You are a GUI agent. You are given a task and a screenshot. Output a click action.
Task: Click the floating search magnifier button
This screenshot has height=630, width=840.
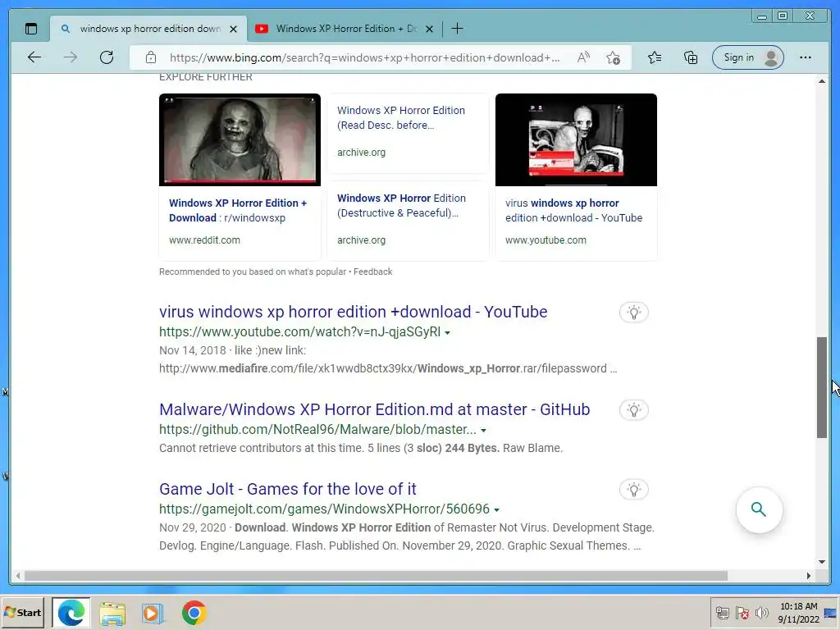759,509
